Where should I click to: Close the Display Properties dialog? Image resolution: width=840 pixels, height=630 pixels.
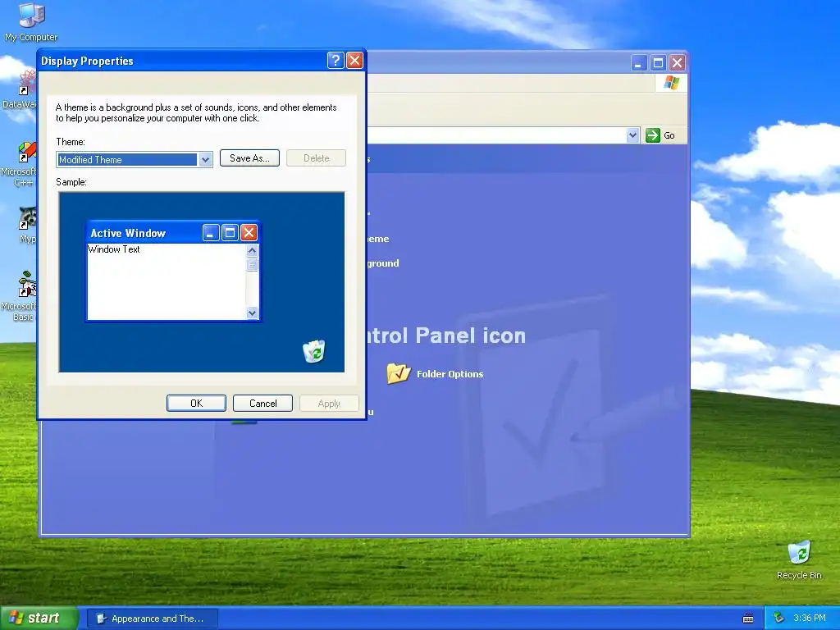click(x=354, y=61)
